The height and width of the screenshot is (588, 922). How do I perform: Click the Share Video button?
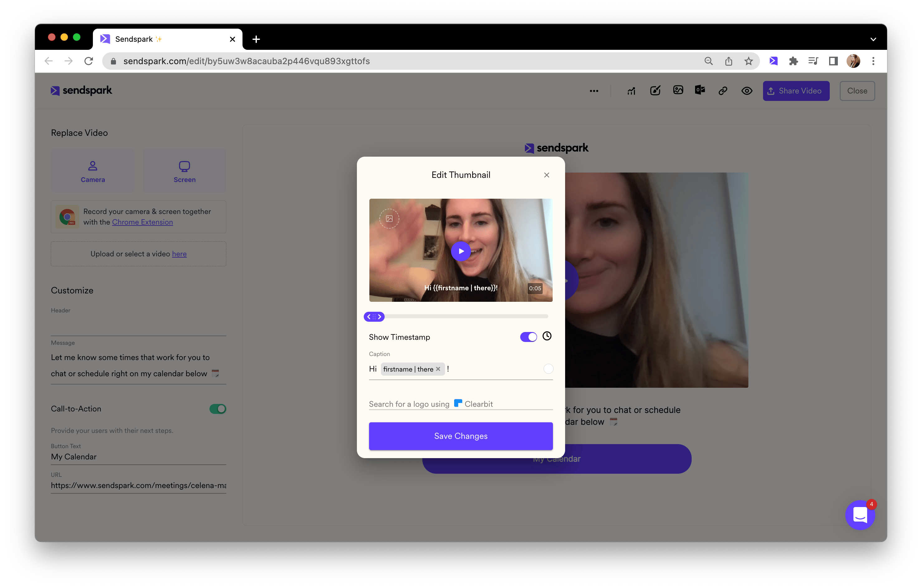pyautogui.click(x=796, y=91)
